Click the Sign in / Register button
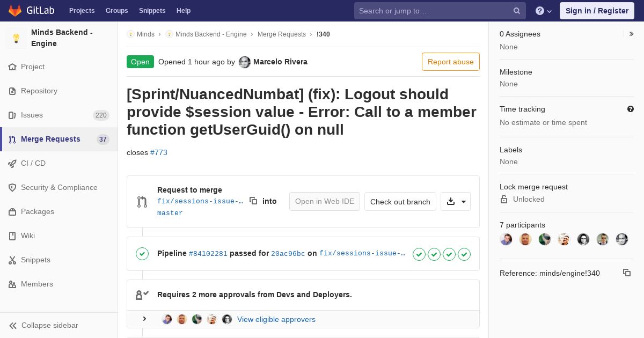644x338 pixels. pyautogui.click(x=597, y=11)
